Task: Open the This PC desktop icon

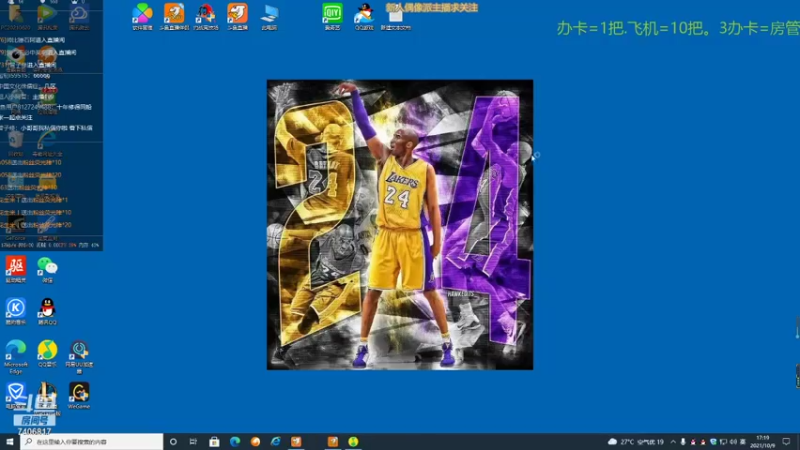Action: coord(269,17)
